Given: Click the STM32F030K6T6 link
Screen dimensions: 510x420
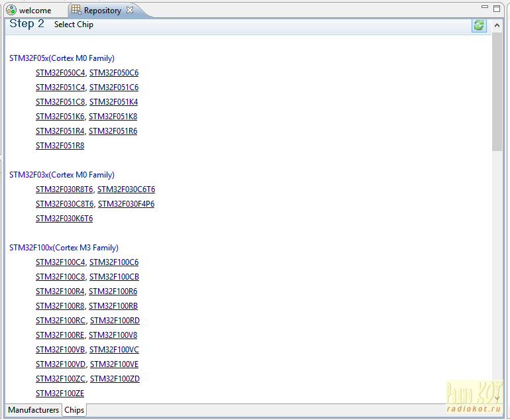Looking at the screenshot, I should 64,219.
